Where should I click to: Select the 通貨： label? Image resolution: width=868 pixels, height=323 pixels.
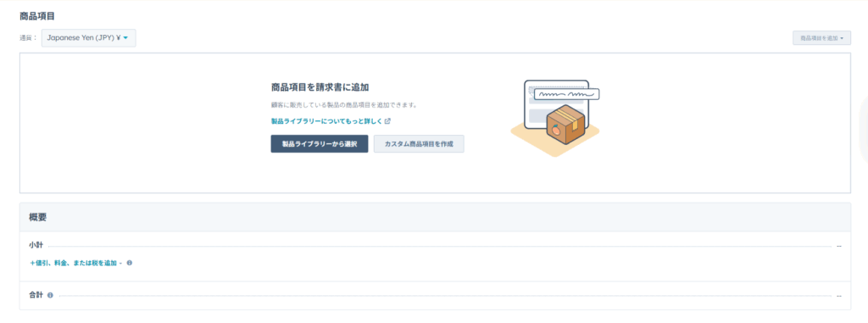(x=28, y=38)
